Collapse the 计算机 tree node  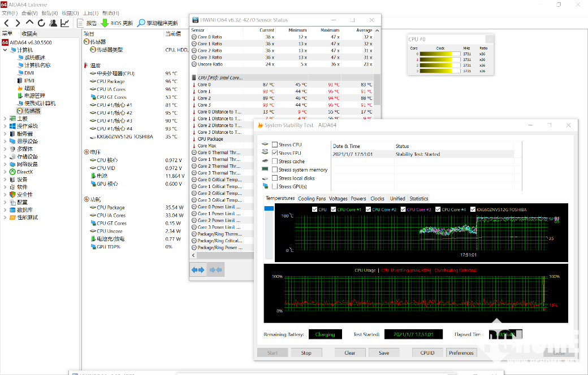click(6, 50)
